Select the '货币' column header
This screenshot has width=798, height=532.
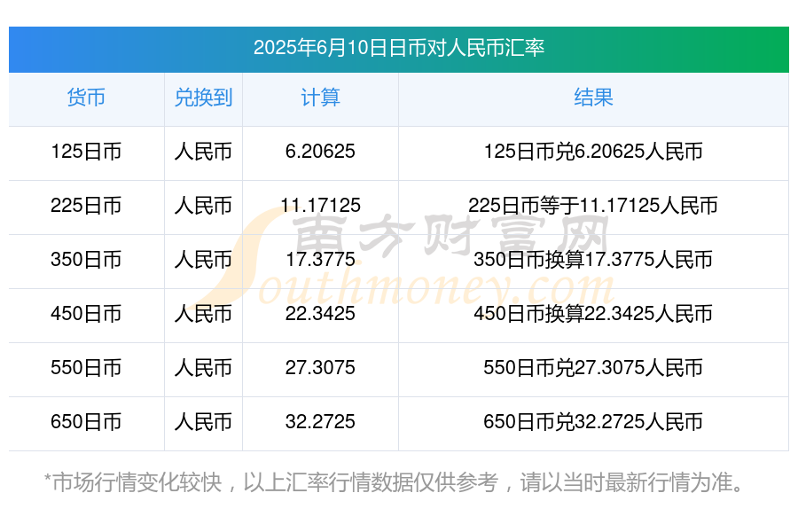86,98
